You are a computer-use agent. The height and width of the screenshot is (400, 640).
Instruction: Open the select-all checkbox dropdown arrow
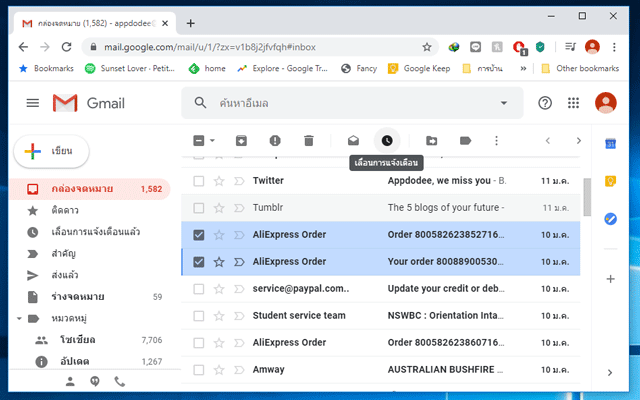coord(212,141)
